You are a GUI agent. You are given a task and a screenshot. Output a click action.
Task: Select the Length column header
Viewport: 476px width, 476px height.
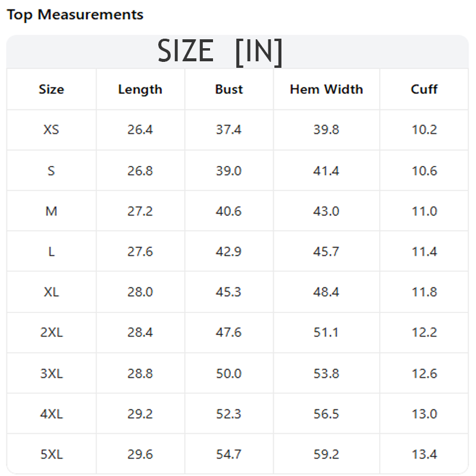tap(140, 89)
